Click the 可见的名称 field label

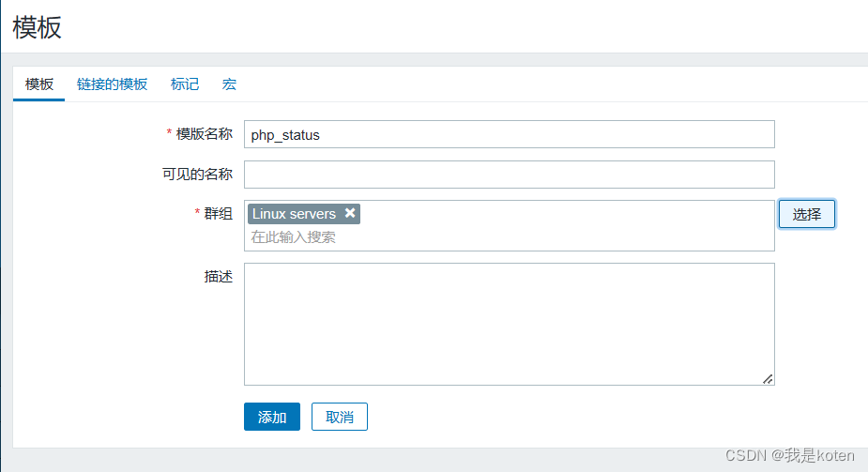pyautogui.click(x=197, y=174)
